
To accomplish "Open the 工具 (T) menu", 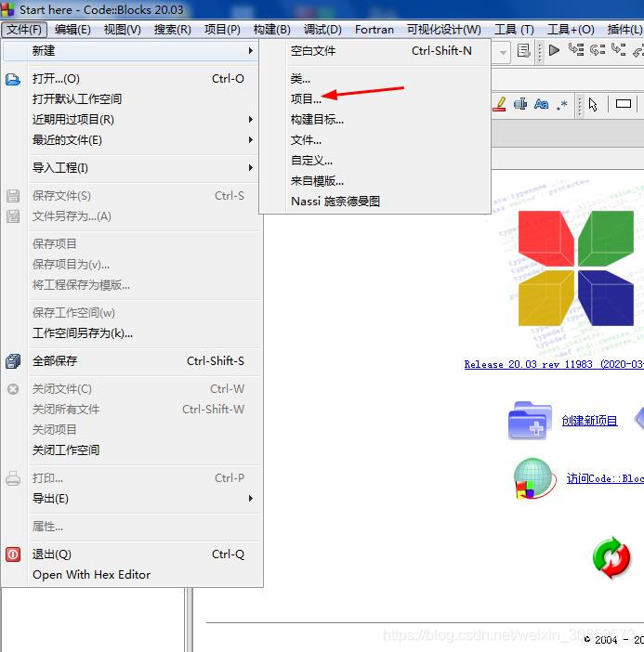I will click(514, 30).
